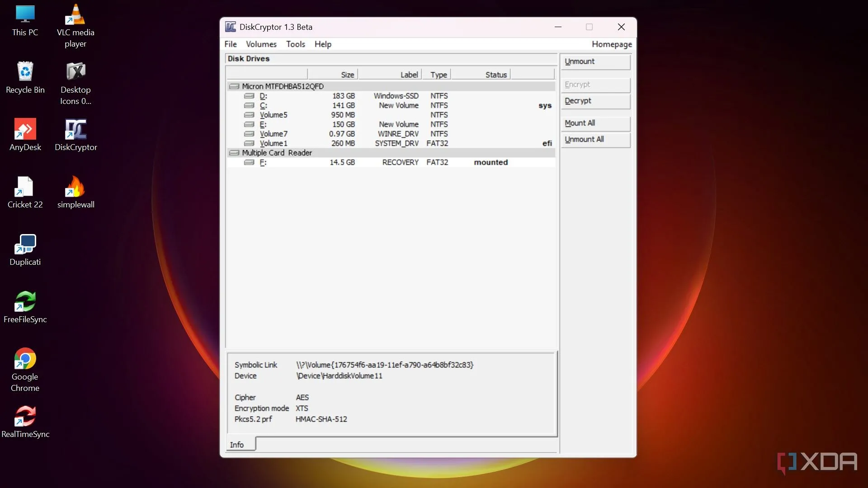
Task: Click the Micron MTFDHBA512QFD disk icon
Action: point(234,86)
